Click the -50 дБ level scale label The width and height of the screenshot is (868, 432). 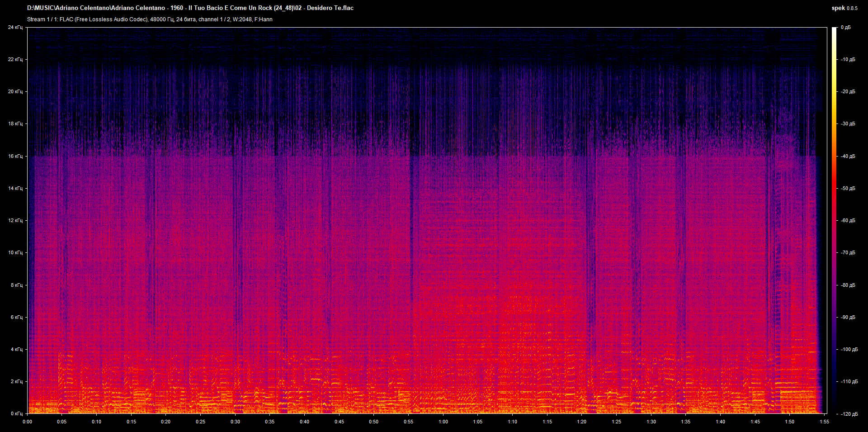click(848, 189)
